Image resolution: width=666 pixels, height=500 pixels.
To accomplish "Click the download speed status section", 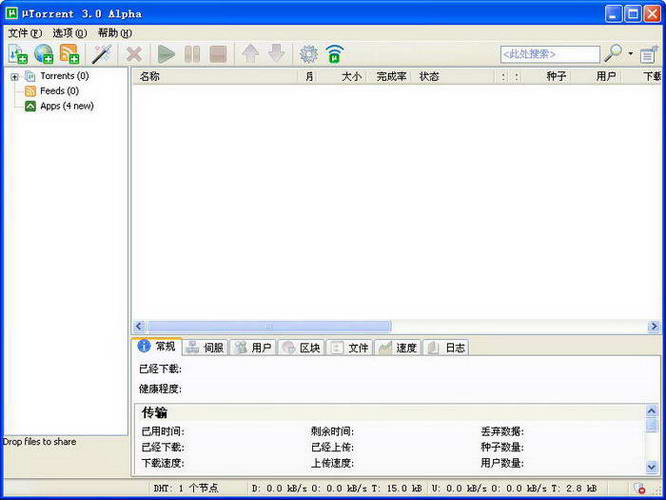I will coord(336,489).
